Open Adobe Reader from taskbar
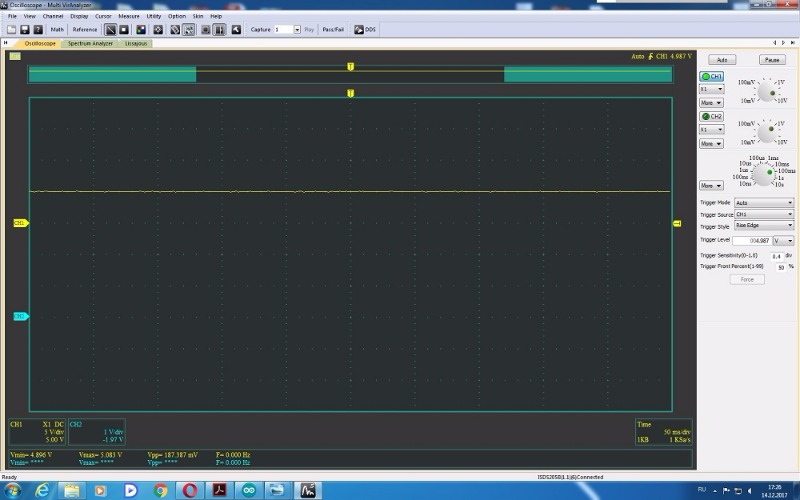Image resolution: width=800 pixels, height=500 pixels. 219,490
